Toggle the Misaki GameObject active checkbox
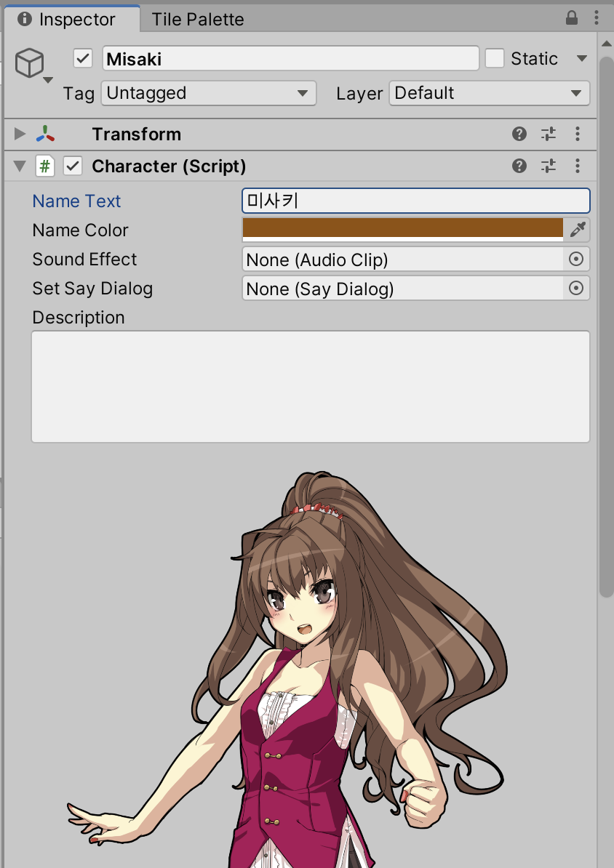 coord(83,58)
